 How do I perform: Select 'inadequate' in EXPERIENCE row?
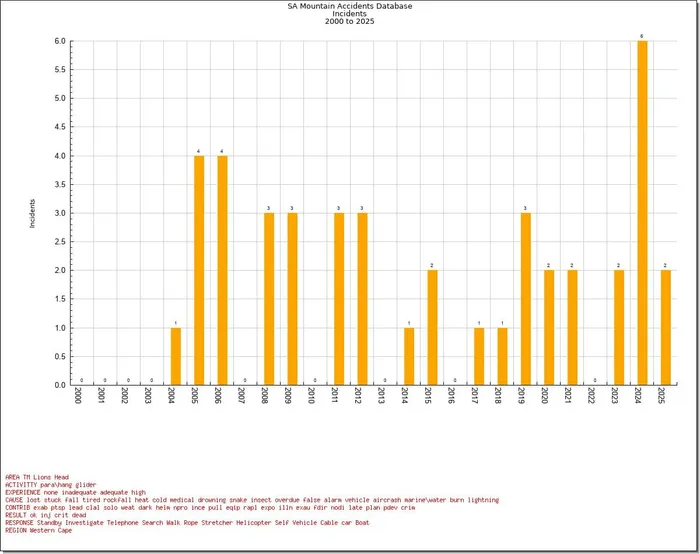[x=78, y=493]
